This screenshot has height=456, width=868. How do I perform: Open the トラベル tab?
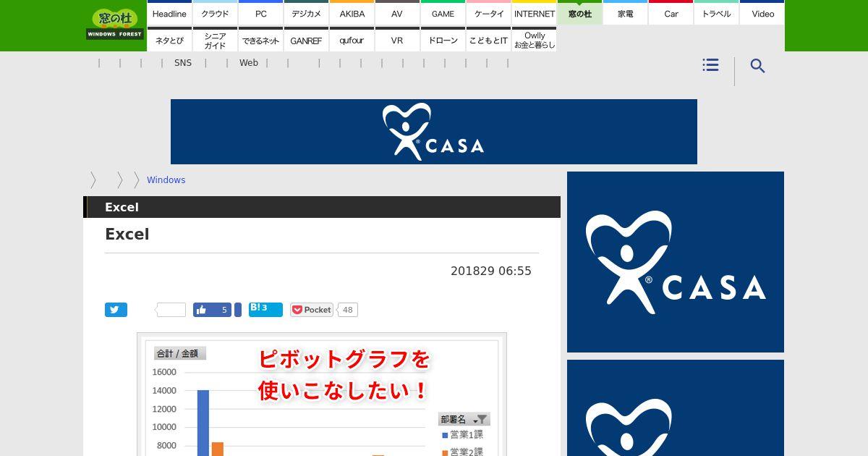[716, 12]
